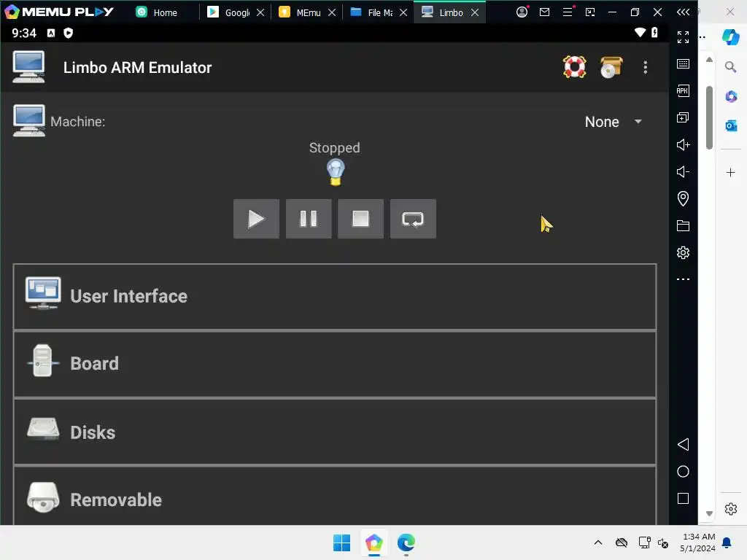
Task: Open Microsoft Edge from the taskbar
Action: tap(406, 542)
